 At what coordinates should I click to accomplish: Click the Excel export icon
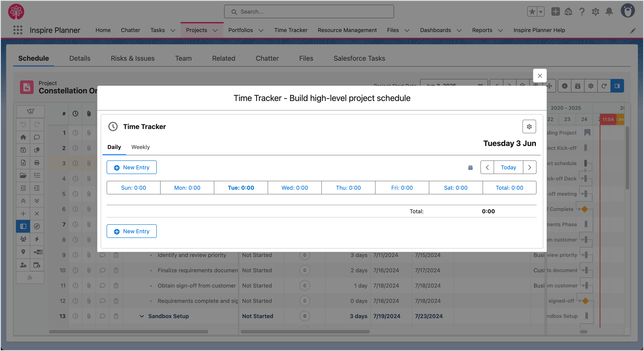pyautogui.click(x=23, y=163)
